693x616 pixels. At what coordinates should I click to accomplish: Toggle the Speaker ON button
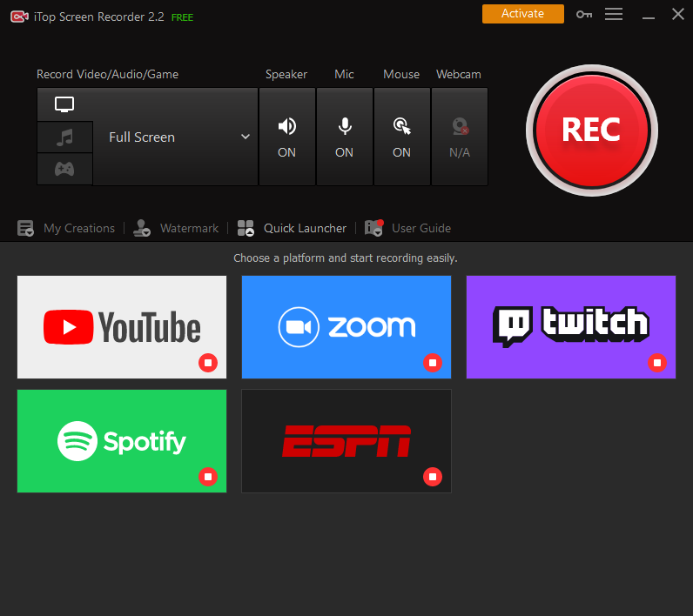pos(286,137)
